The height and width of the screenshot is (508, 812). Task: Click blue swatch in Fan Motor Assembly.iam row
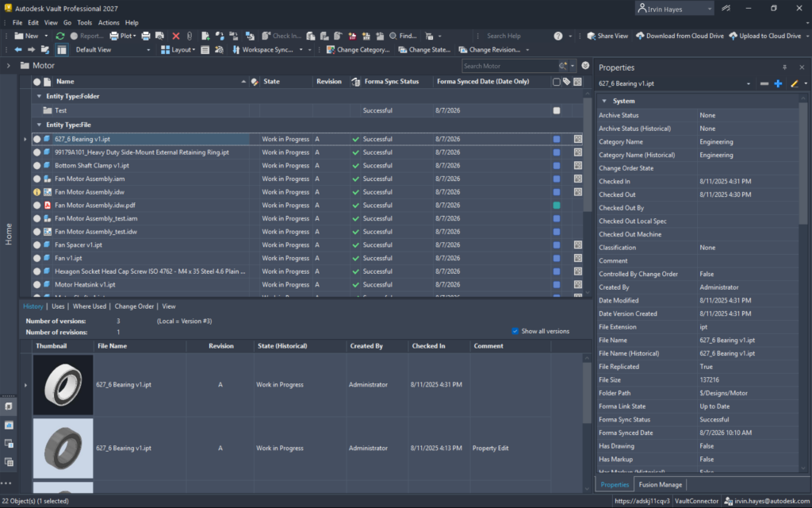coord(556,179)
